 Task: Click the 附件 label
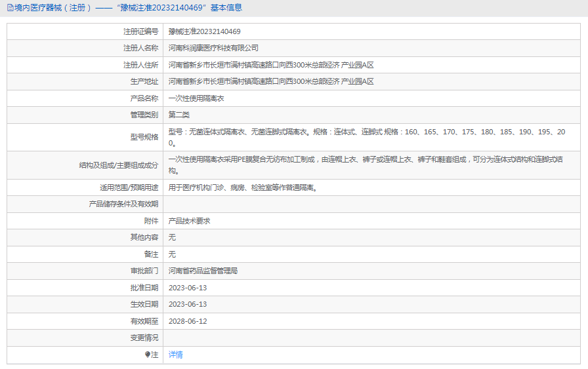[x=152, y=221]
